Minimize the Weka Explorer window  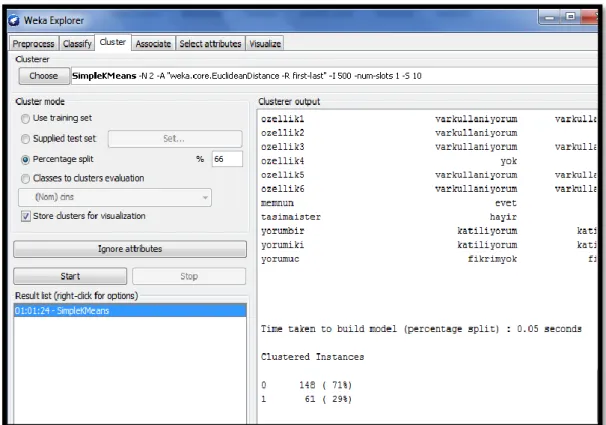tap(549, 17)
